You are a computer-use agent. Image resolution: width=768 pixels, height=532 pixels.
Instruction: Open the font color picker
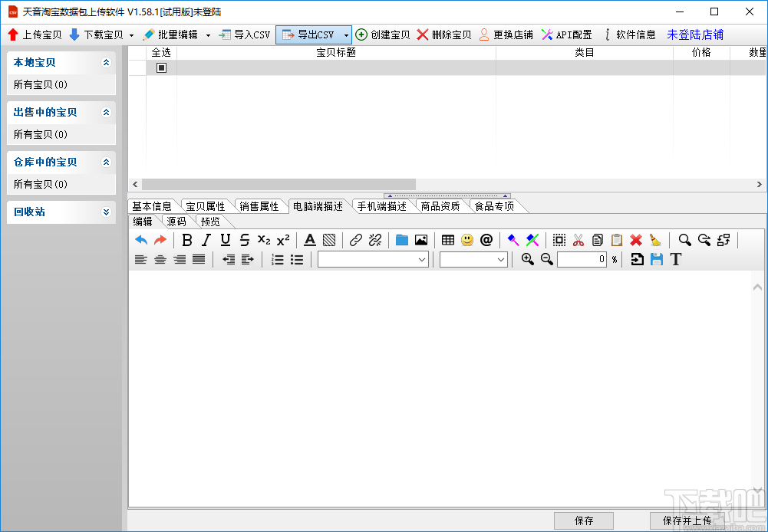click(x=309, y=240)
